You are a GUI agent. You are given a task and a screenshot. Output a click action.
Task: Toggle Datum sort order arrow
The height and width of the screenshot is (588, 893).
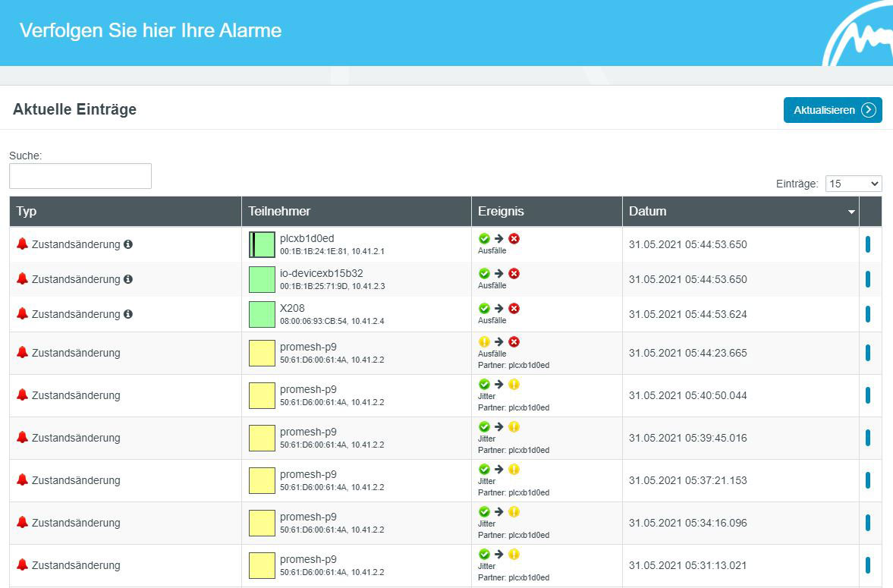pyautogui.click(x=851, y=212)
